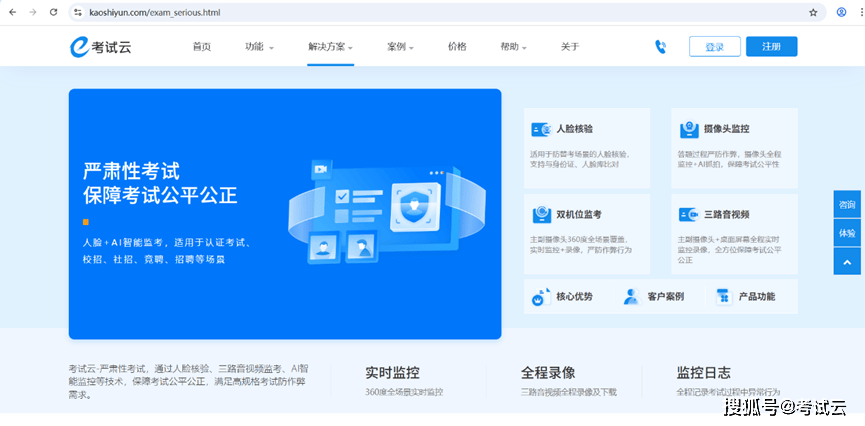Click the 产品功能 icon

[723, 296]
